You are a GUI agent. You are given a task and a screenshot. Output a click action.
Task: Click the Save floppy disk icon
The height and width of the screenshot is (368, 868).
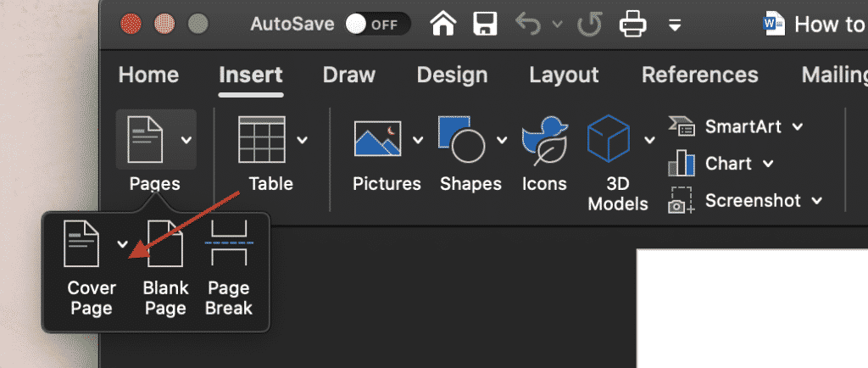[x=485, y=24]
